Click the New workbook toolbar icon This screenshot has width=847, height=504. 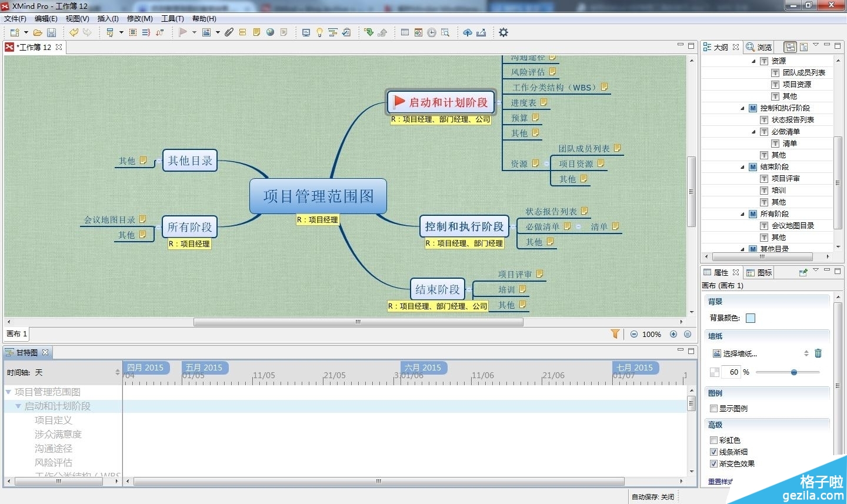pos(15,32)
